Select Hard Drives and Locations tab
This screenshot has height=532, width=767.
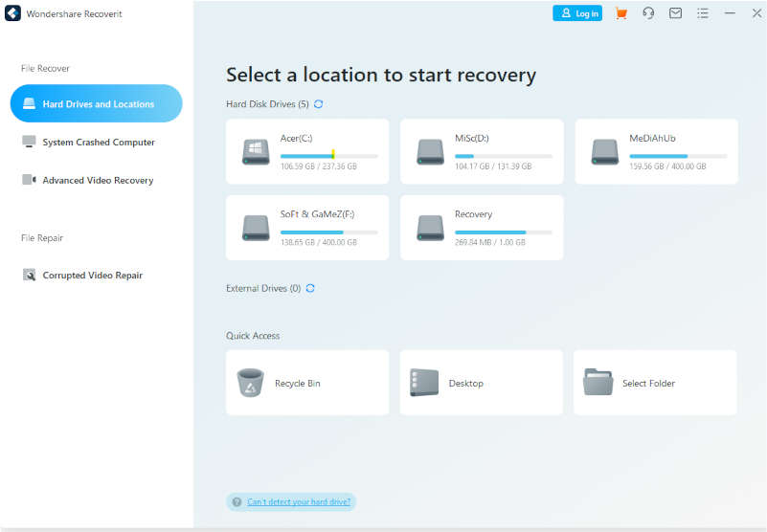pos(96,103)
